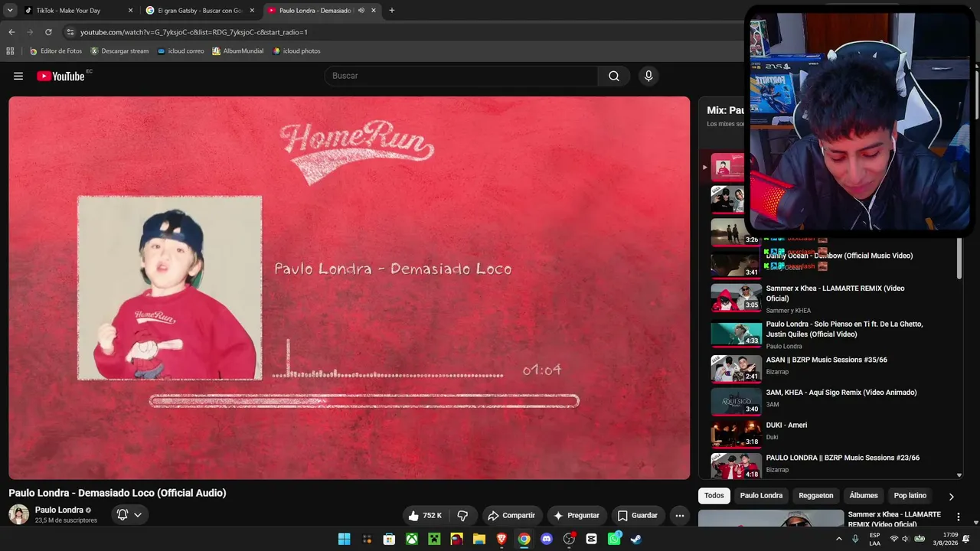The width and height of the screenshot is (980, 551).
Task: View site information for youtube.com
Action: point(70,32)
